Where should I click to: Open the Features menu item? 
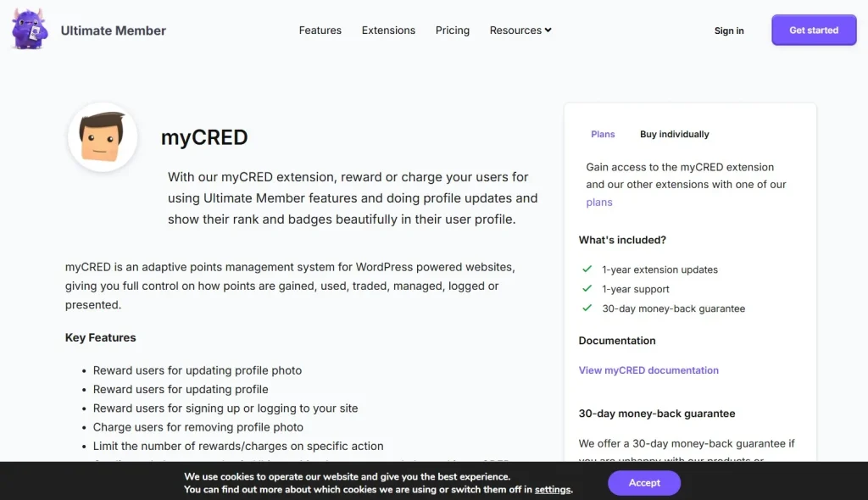tap(320, 31)
